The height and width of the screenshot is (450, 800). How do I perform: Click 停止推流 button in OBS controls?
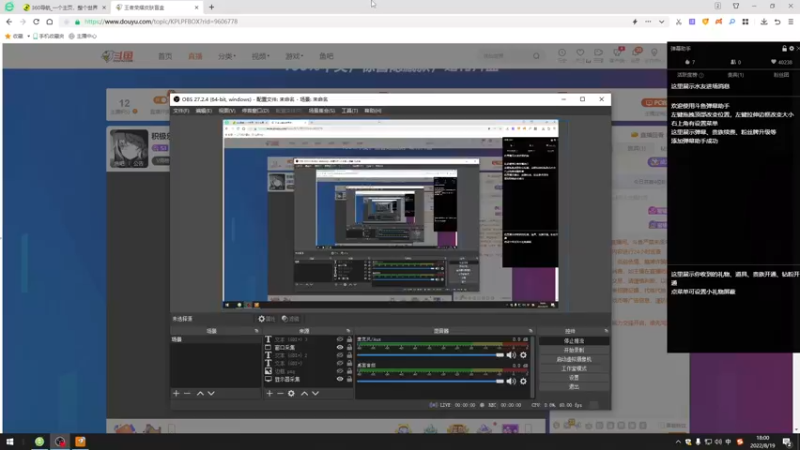point(574,341)
